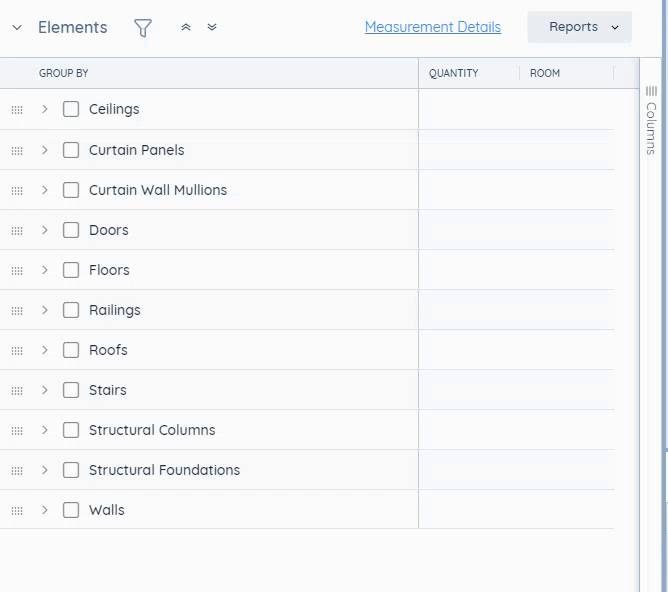Open the Columns side panel tab
Screen dimensions: 668x592
(651, 121)
